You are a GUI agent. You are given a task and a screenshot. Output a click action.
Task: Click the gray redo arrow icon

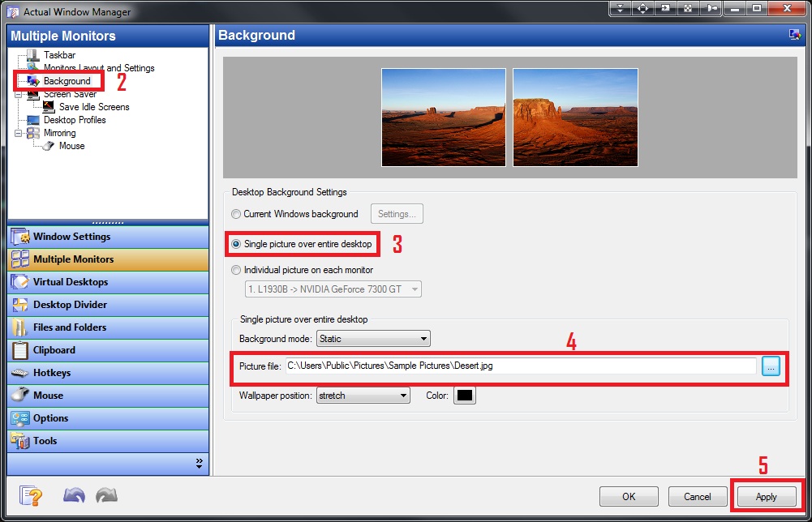[x=107, y=495]
